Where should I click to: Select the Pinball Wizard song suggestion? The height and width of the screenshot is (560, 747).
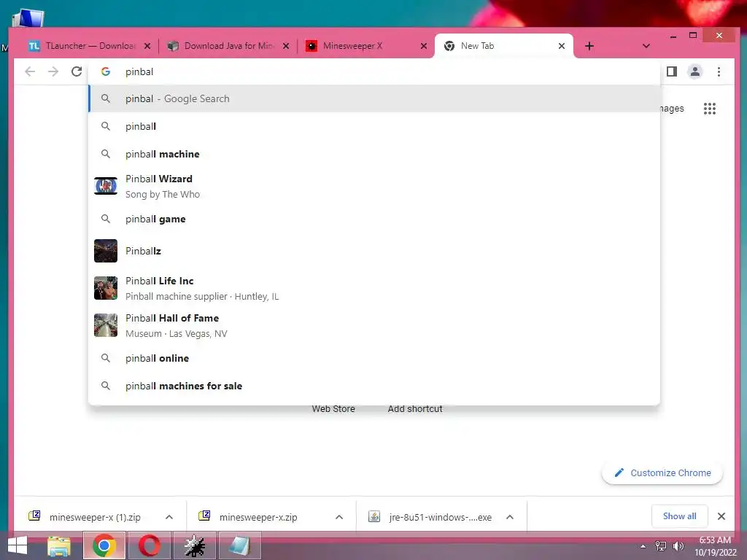click(x=374, y=186)
